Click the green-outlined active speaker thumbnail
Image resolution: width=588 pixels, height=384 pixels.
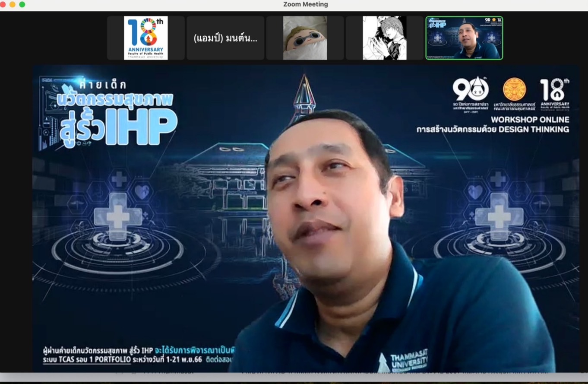coord(464,38)
